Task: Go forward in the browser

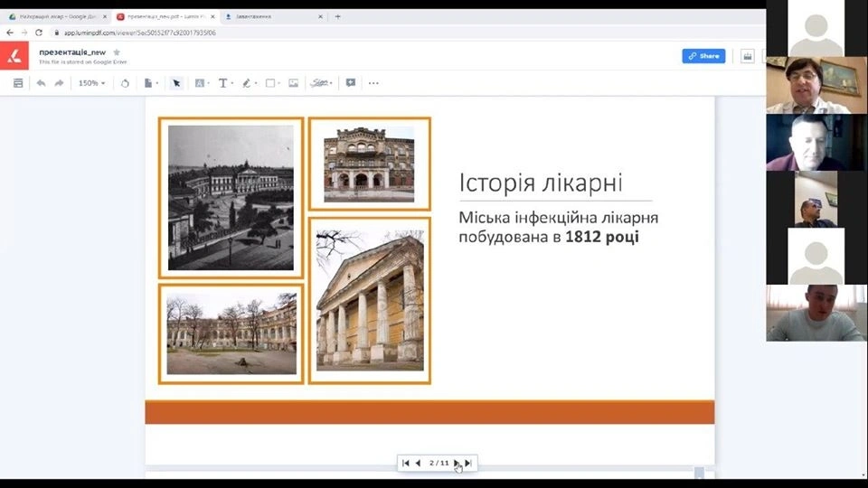Action: [x=24, y=33]
